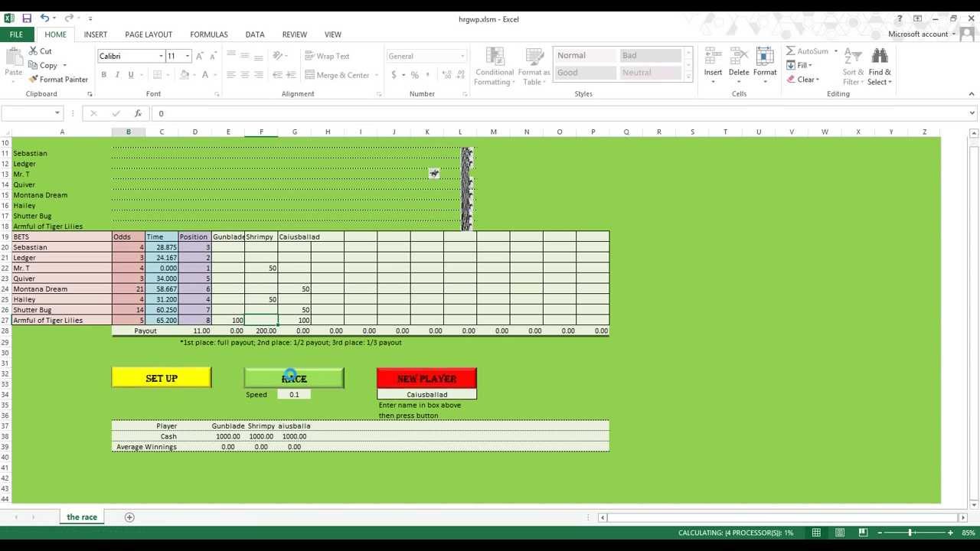Open Conditional Formatting menu
The image size is (980, 551).
click(x=495, y=67)
